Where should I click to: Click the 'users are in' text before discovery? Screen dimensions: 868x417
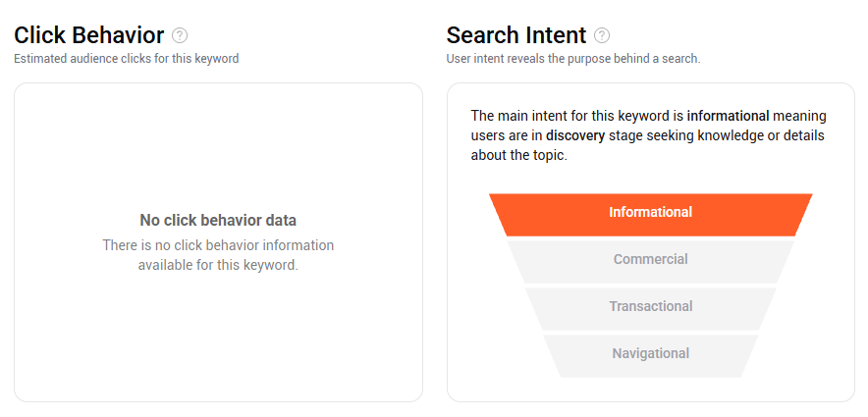click(x=506, y=135)
